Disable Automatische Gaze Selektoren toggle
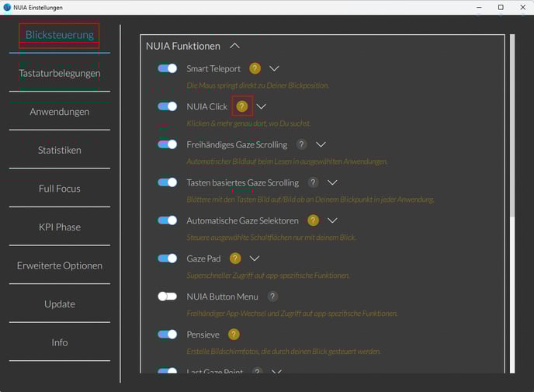Viewport: 534px width, 392px height. (167, 220)
